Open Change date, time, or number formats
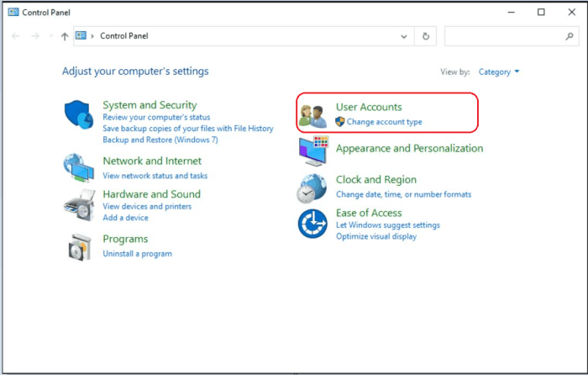Image resolution: width=588 pixels, height=375 pixels. click(x=403, y=194)
